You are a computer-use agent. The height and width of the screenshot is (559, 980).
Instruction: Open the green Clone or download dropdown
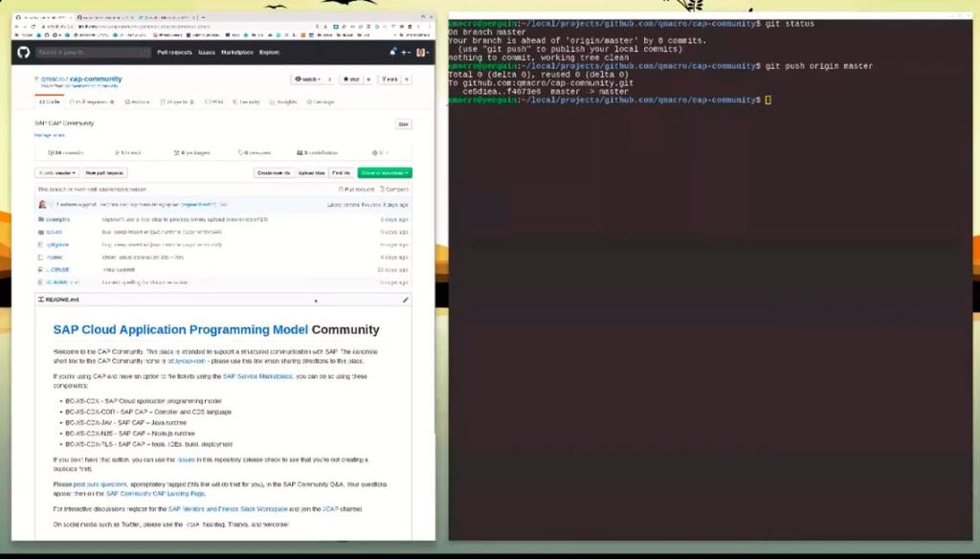click(x=385, y=172)
